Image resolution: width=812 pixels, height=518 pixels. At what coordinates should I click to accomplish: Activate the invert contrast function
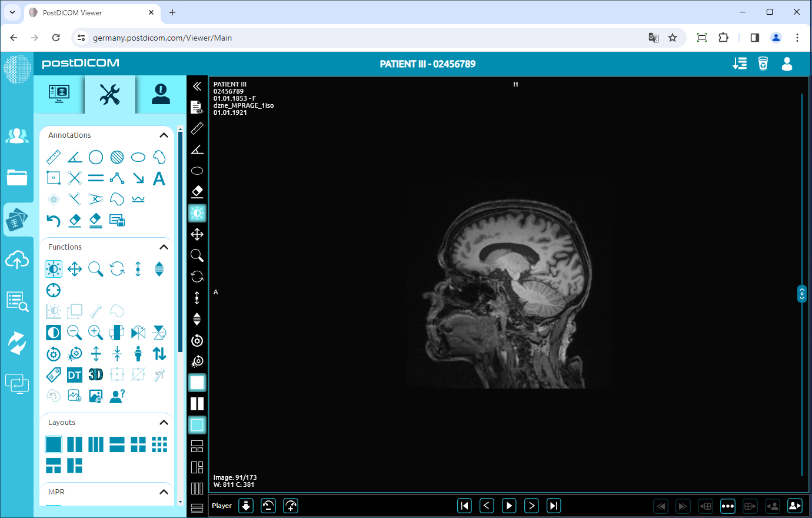pos(53,332)
